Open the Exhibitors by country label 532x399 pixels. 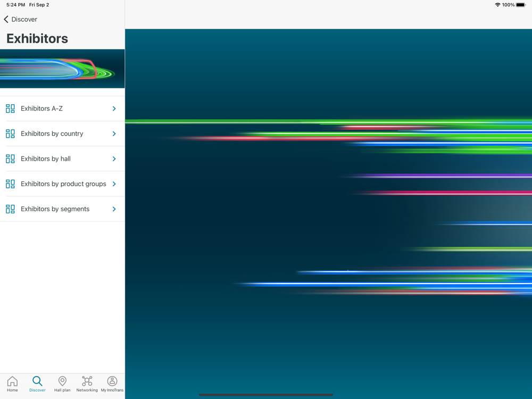[52, 134]
